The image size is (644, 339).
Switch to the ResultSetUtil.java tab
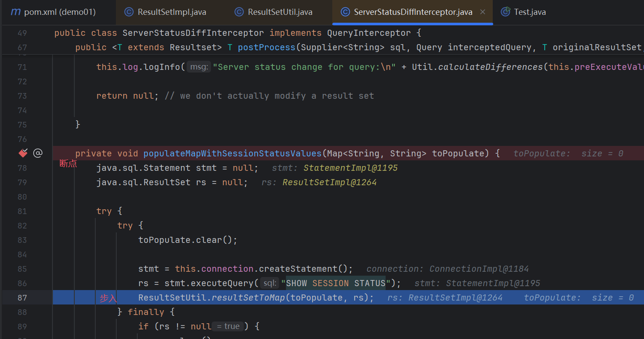point(280,12)
